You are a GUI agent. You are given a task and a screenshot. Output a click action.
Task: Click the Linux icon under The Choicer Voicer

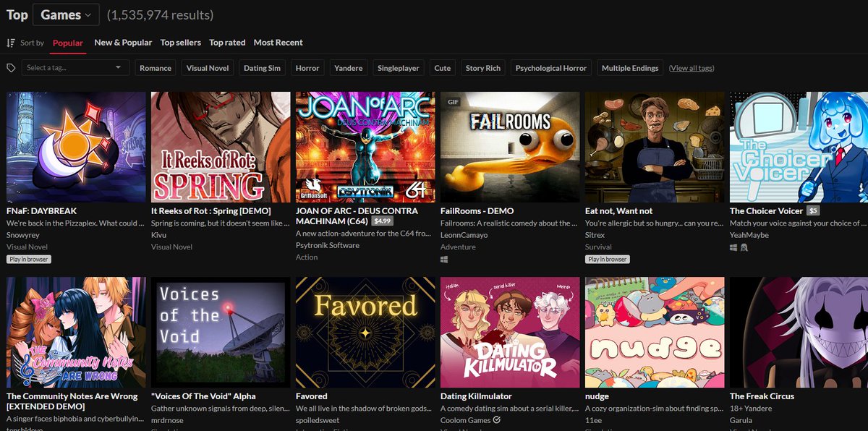(x=745, y=247)
